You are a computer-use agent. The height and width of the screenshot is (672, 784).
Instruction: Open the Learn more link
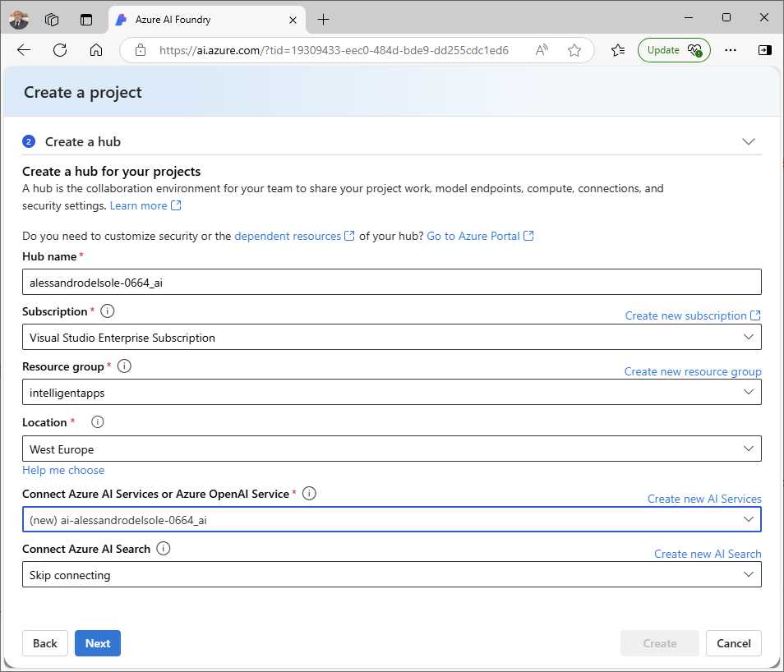pos(145,205)
